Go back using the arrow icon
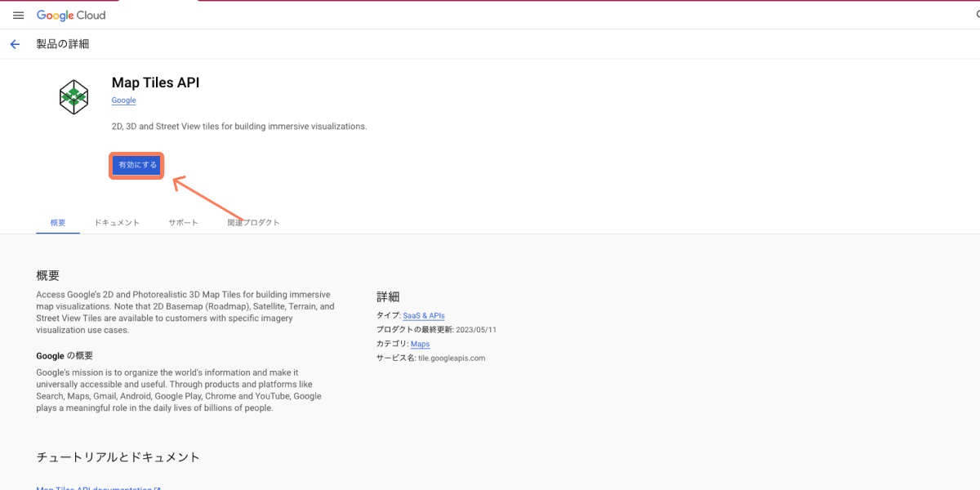The width and height of the screenshot is (980, 490). click(15, 44)
